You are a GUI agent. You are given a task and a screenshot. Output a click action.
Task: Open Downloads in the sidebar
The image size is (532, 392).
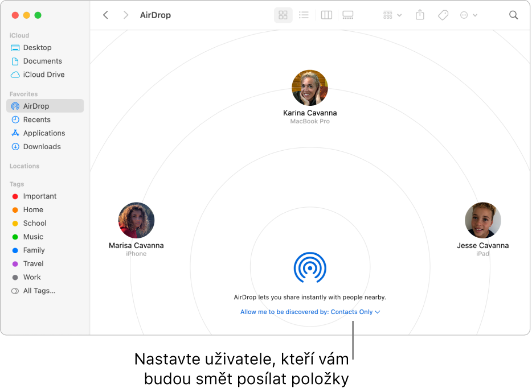45,147
